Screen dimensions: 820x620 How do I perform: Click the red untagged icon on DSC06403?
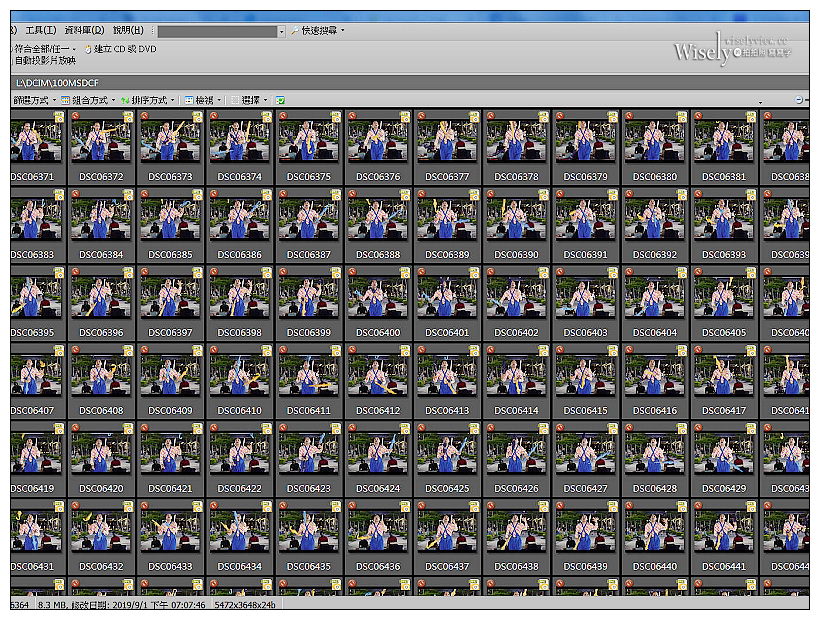click(560, 271)
